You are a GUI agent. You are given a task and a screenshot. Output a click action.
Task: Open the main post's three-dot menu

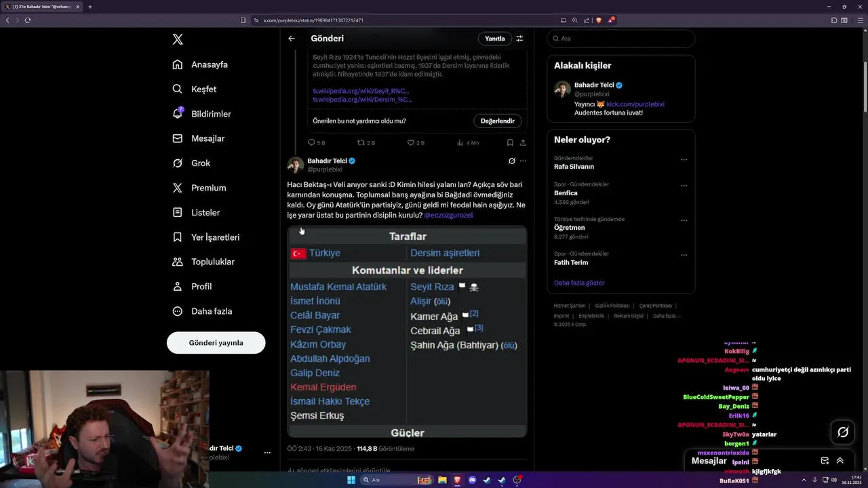click(x=523, y=161)
